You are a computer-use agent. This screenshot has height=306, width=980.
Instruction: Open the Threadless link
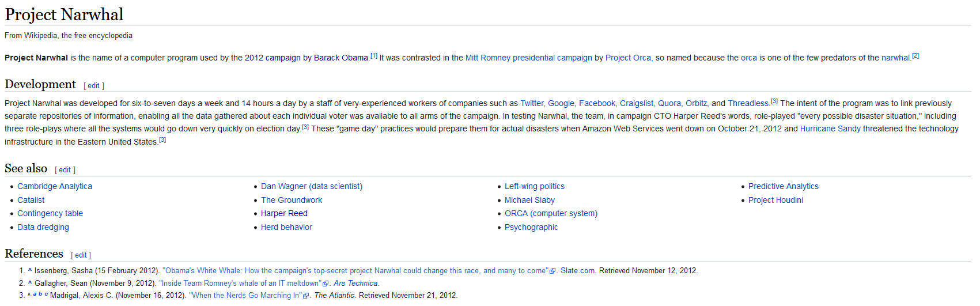pyautogui.click(x=748, y=103)
